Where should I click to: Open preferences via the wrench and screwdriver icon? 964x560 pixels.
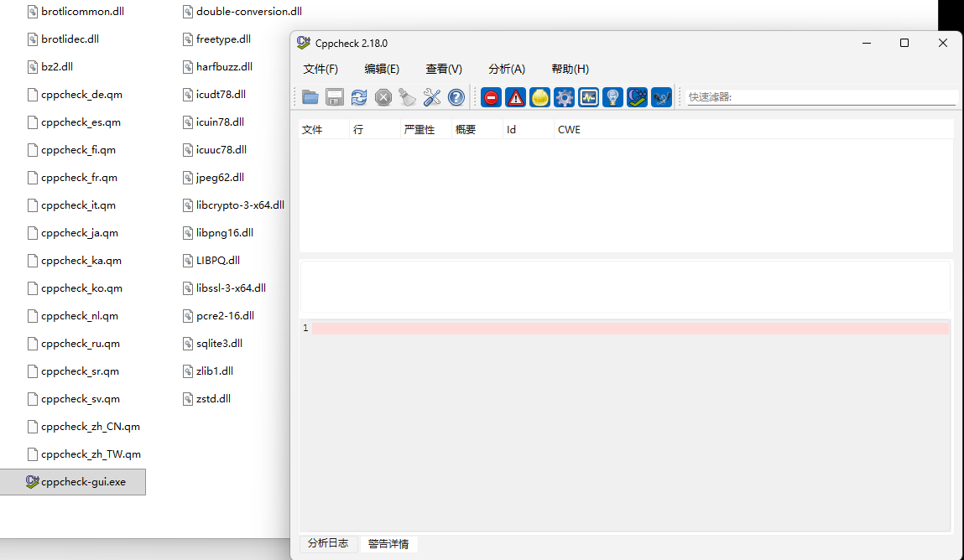pyautogui.click(x=431, y=97)
